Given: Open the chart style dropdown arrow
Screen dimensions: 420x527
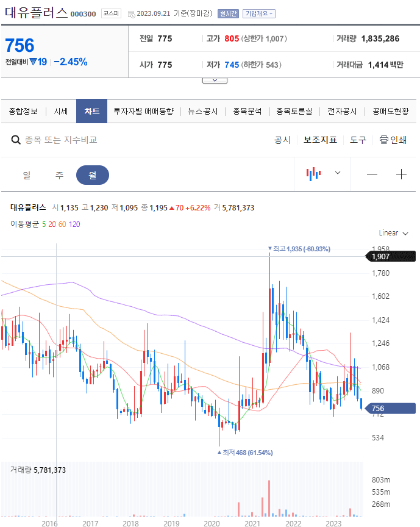Looking at the screenshot, I should pos(337,173).
